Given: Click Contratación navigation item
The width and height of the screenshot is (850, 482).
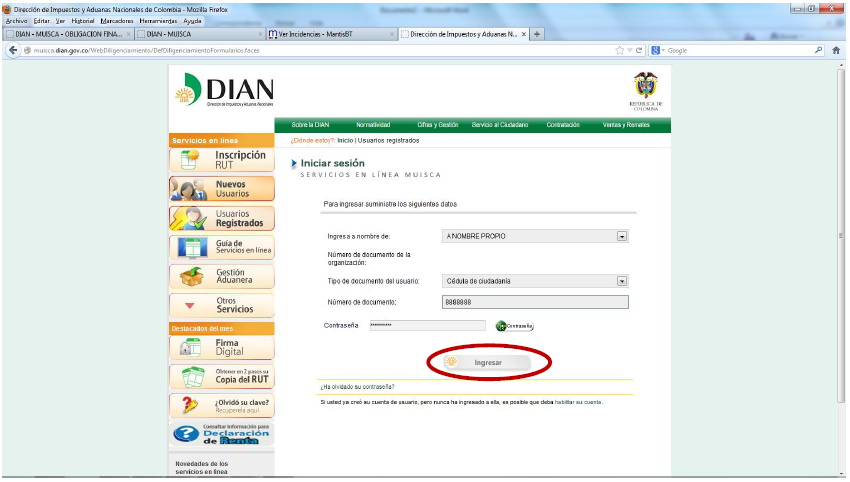Looking at the screenshot, I should coord(563,125).
